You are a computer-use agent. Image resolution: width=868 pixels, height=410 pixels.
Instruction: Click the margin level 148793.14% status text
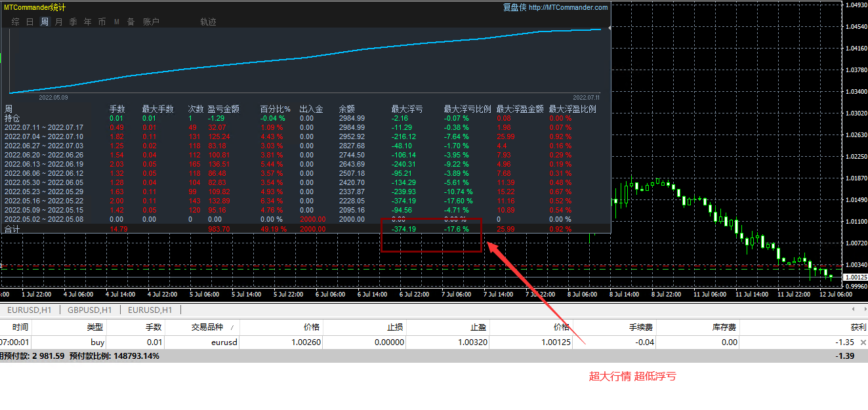[114, 356]
